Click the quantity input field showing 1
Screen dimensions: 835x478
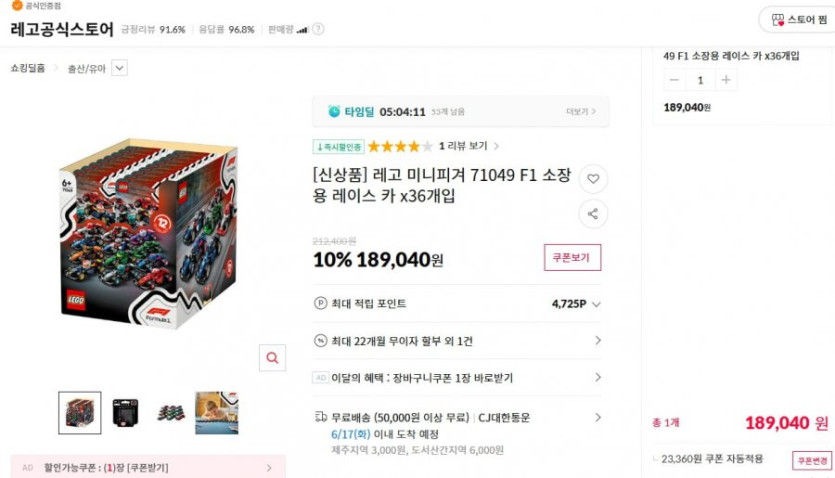[x=700, y=80]
